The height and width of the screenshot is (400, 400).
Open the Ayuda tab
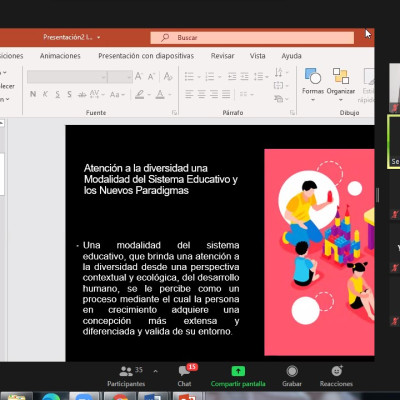tap(291, 56)
